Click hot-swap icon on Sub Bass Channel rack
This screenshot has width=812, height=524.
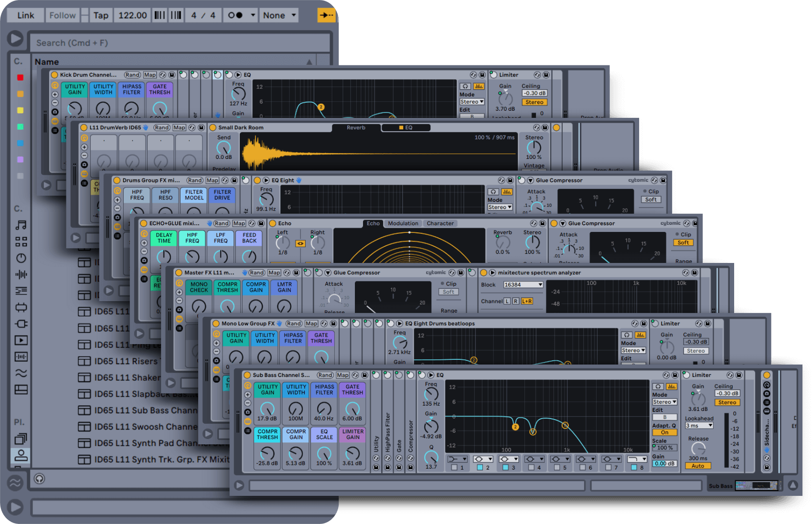tap(355, 375)
